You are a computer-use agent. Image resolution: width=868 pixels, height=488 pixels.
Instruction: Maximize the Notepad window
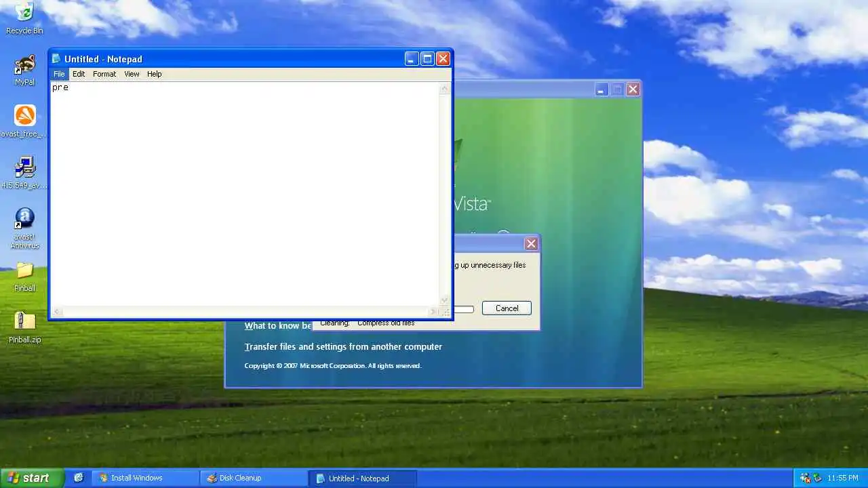427,59
